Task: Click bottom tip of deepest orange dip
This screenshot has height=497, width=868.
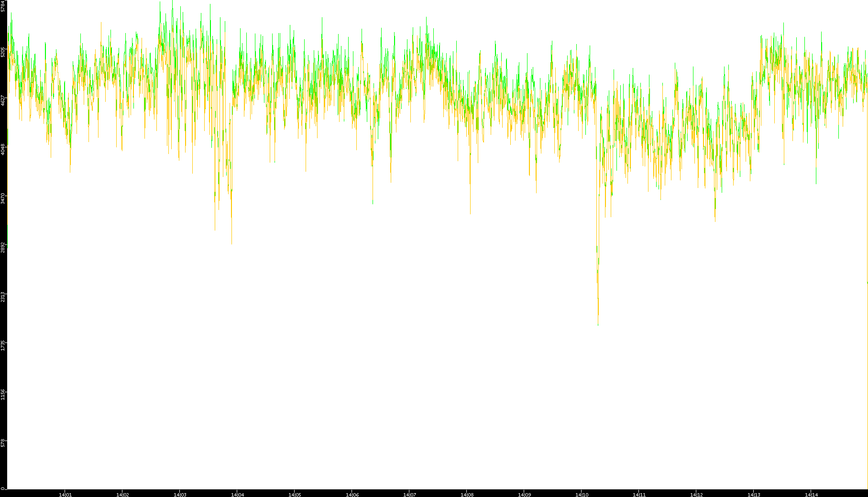Action: coord(598,325)
